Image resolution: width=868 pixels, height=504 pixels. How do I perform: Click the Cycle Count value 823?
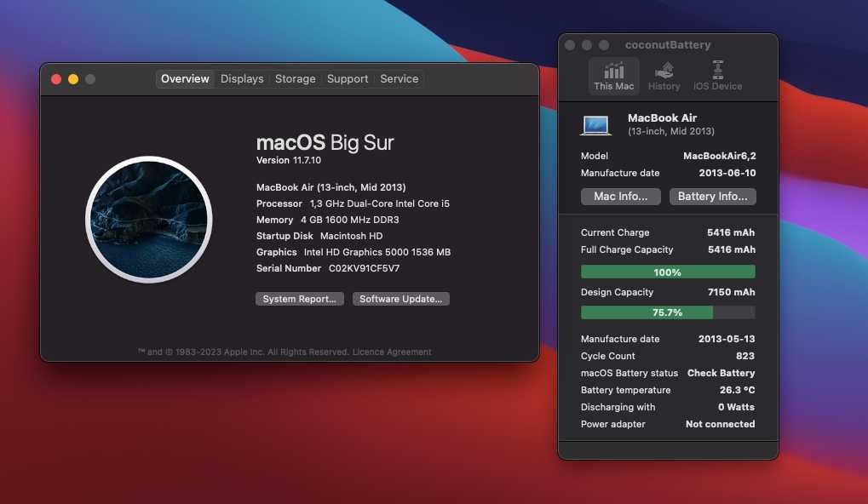click(745, 356)
